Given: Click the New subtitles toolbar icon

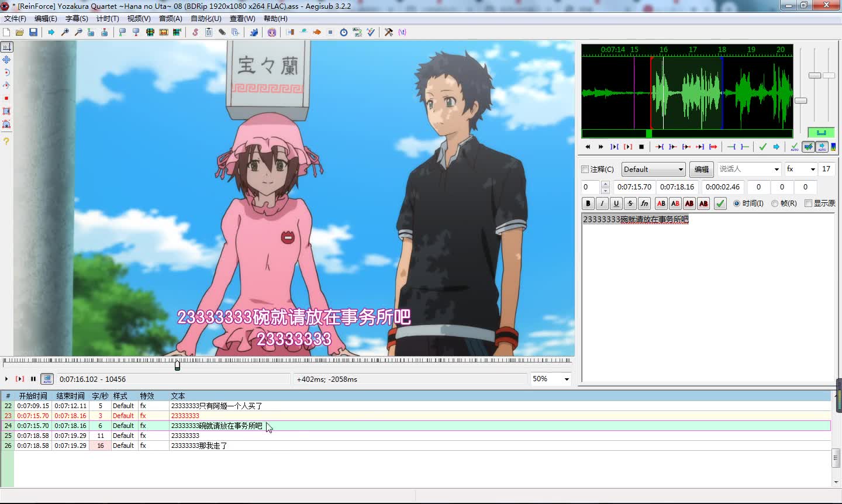Looking at the screenshot, I should (x=6, y=32).
